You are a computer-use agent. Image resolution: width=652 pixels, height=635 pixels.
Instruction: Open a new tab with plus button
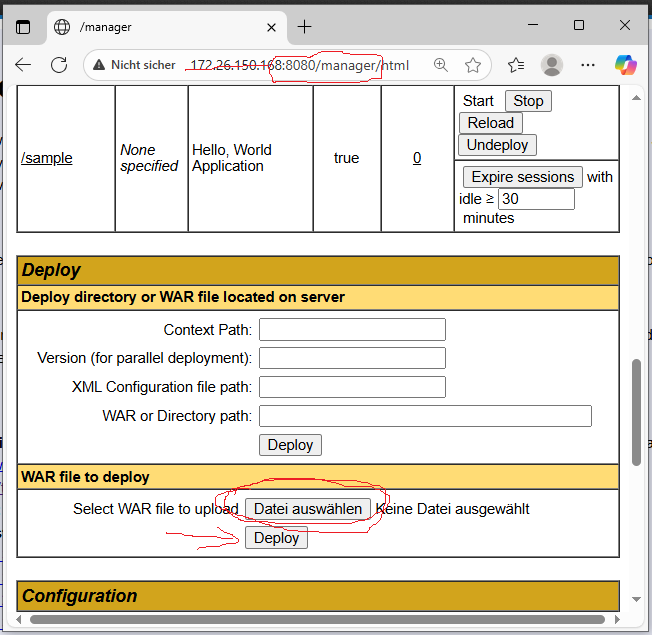click(305, 27)
